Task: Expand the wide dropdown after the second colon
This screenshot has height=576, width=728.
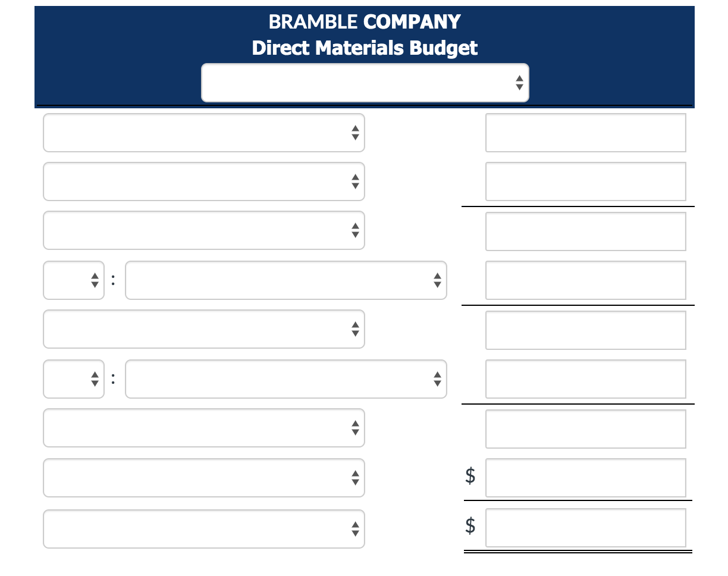Action: pos(285,379)
